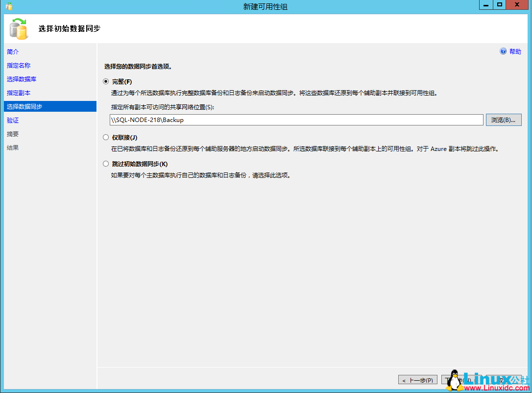Screen dimensions: 532x393
Task: Switch to the 指定副本 step
Action: pyautogui.click(x=19, y=93)
